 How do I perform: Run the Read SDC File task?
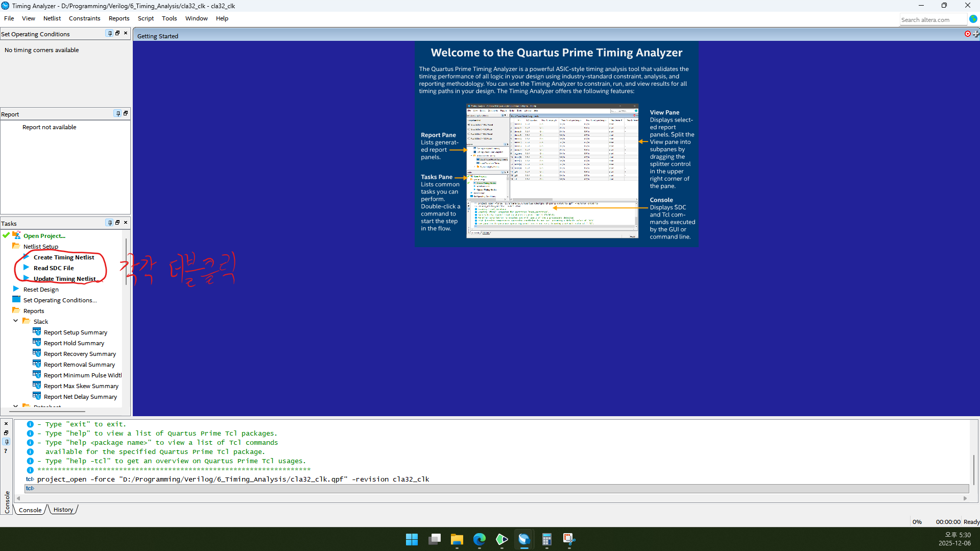pos(53,268)
